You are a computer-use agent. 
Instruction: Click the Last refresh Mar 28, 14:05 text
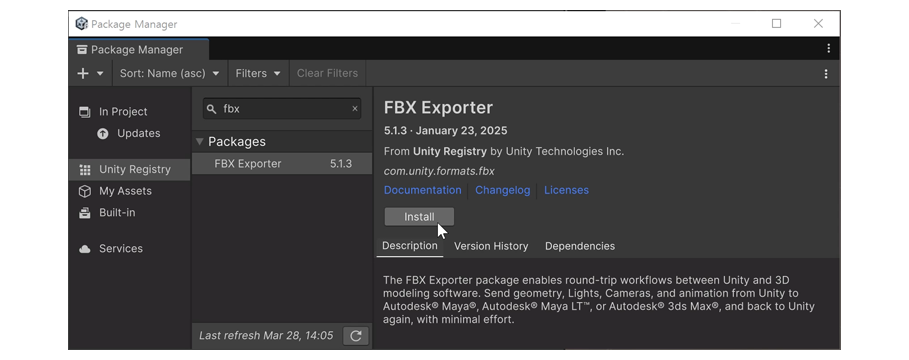(266, 336)
